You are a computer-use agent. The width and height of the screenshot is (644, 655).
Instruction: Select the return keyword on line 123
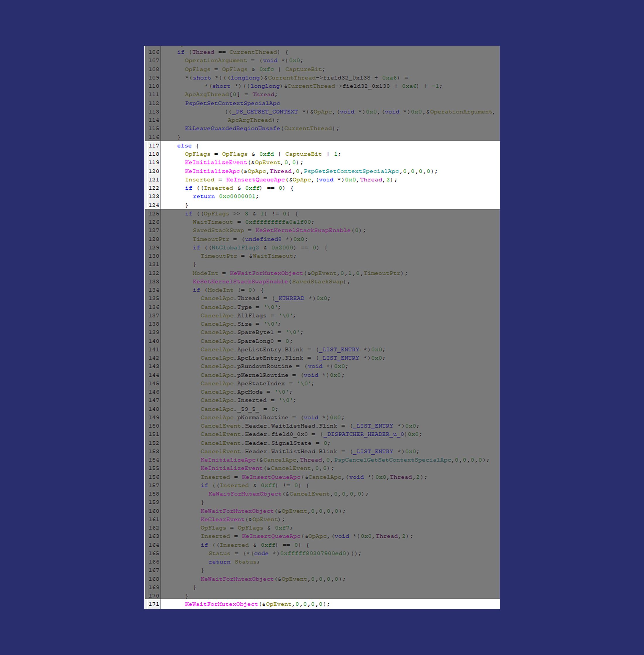204,196
